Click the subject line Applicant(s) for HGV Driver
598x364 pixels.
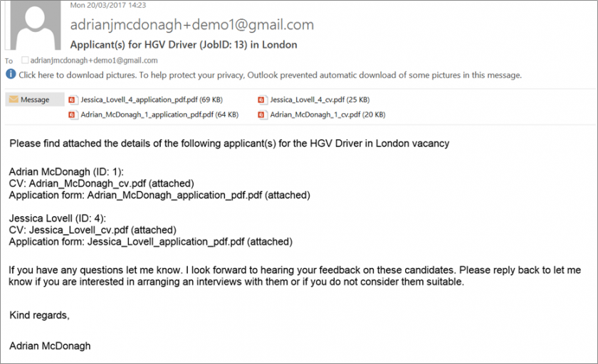(x=184, y=45)
